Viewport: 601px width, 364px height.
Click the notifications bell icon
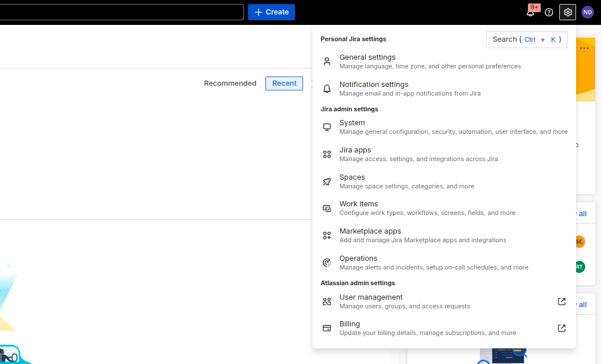(530, 12)
